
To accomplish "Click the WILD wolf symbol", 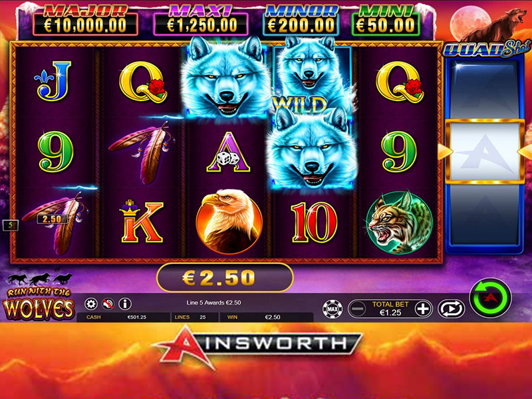I will tap(312, 76).
